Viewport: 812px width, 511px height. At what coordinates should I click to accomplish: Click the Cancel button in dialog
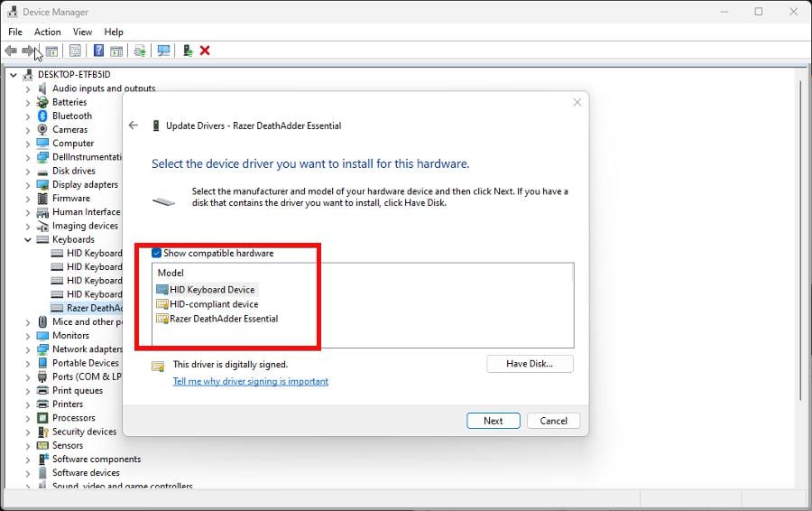coord(553,421)
